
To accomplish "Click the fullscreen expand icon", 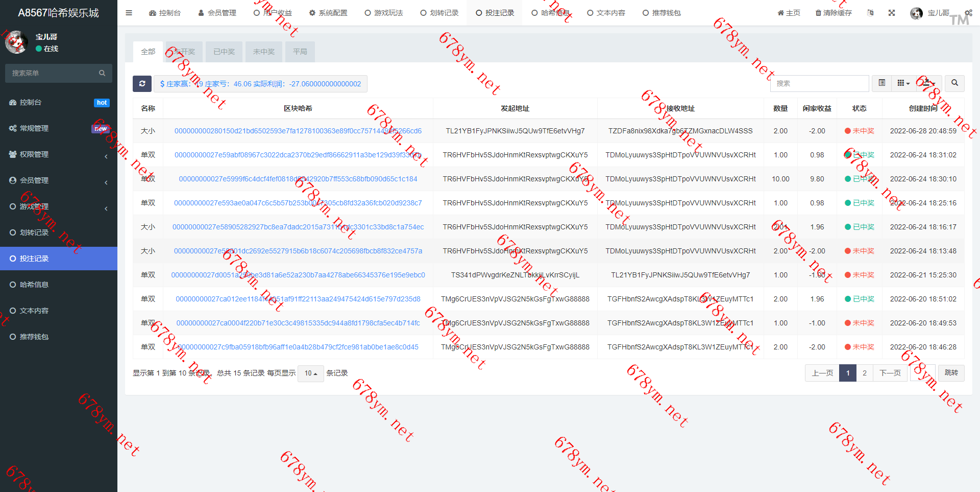I will (891, 13).
